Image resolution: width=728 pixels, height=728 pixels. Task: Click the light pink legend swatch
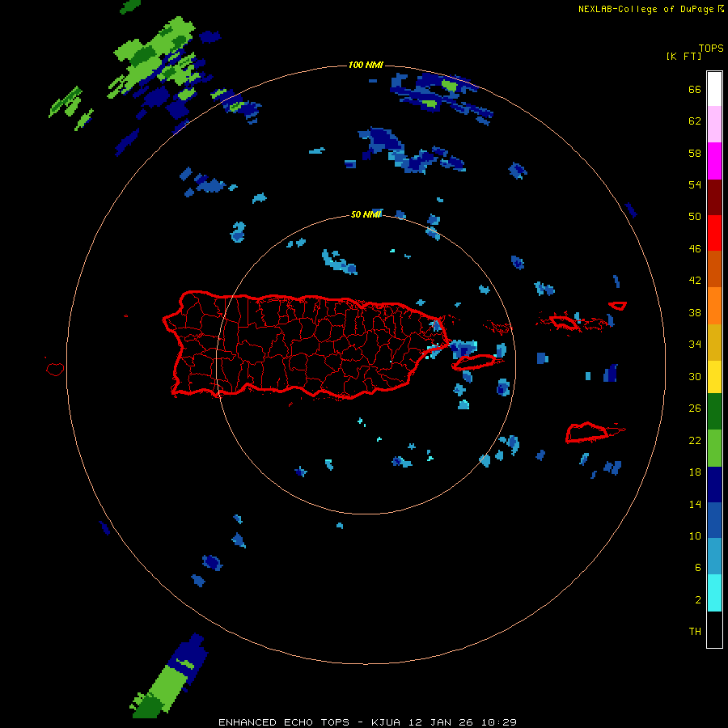coord(714,124)
